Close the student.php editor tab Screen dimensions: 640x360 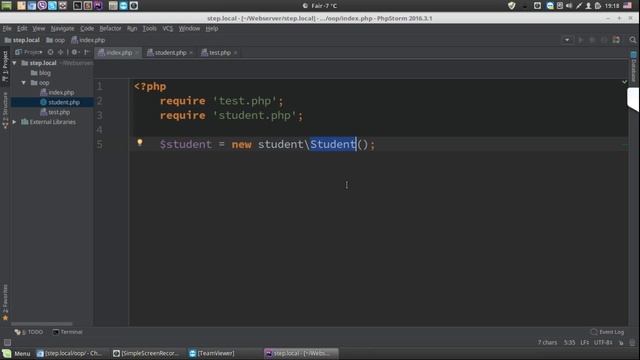191,53
